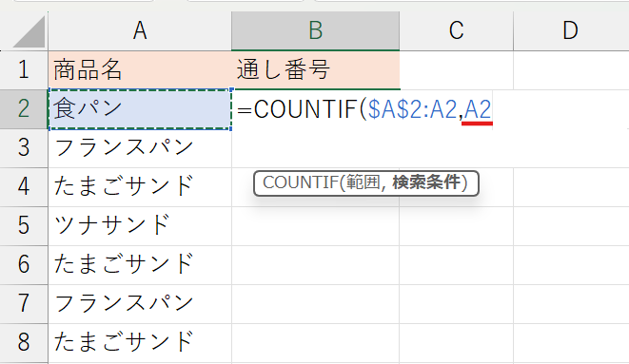Click cell A7 フランスパン
Viewport: 629px width, 364px height.
(x=140, y=304)
